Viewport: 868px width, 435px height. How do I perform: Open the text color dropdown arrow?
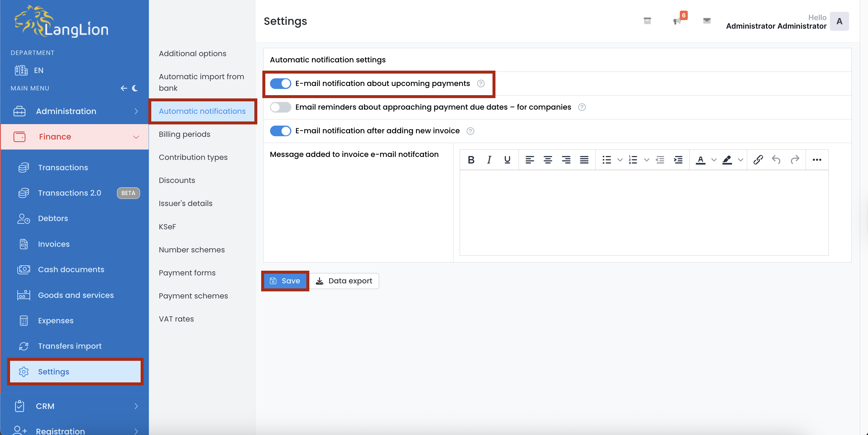pyautogui.click(x=714, y=160)
